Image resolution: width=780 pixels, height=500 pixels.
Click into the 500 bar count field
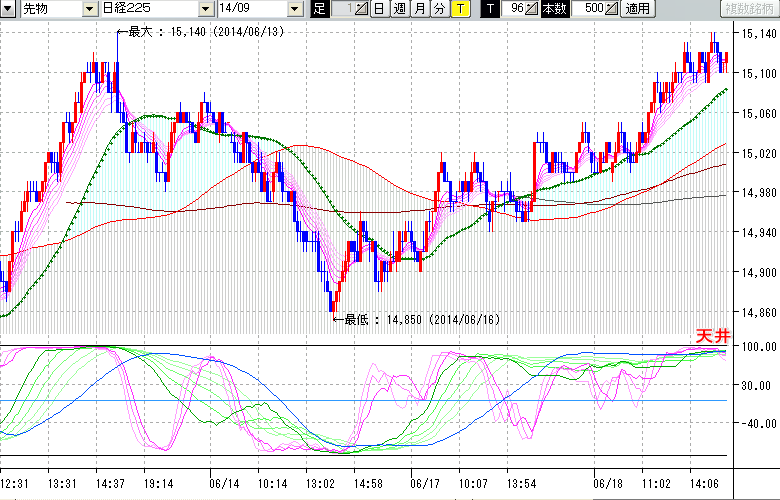(593, 9)
